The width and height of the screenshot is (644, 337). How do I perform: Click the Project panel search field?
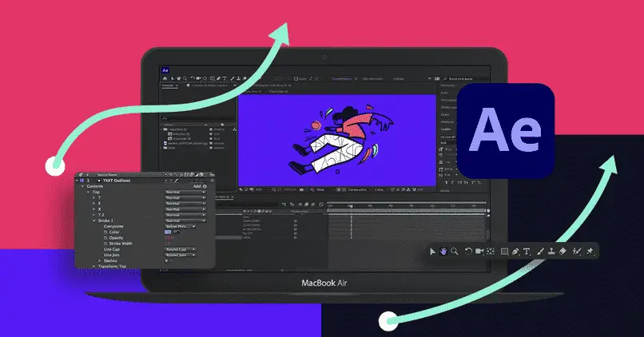point(197,118)
